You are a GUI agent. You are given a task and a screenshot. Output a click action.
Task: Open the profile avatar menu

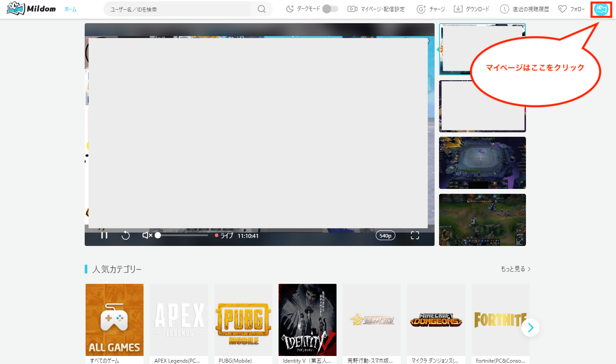tap(601, 9)
